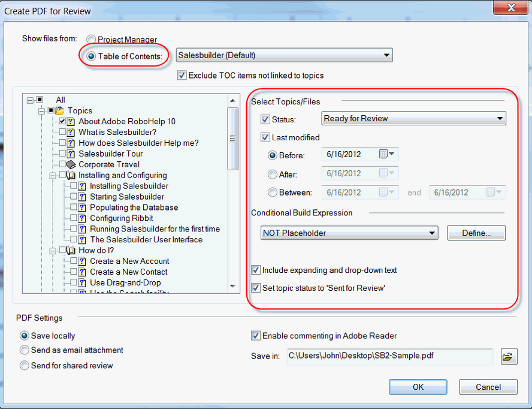The image size is (532, 409).
Task: Click the browse folder icon beside Save in
Action: tap(507, 357)
